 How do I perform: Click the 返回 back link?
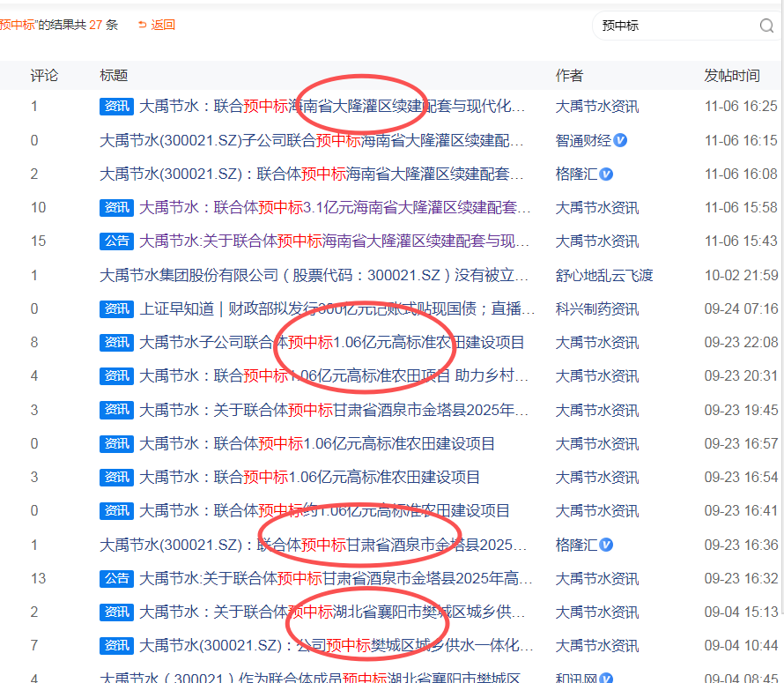click(163, 25)
